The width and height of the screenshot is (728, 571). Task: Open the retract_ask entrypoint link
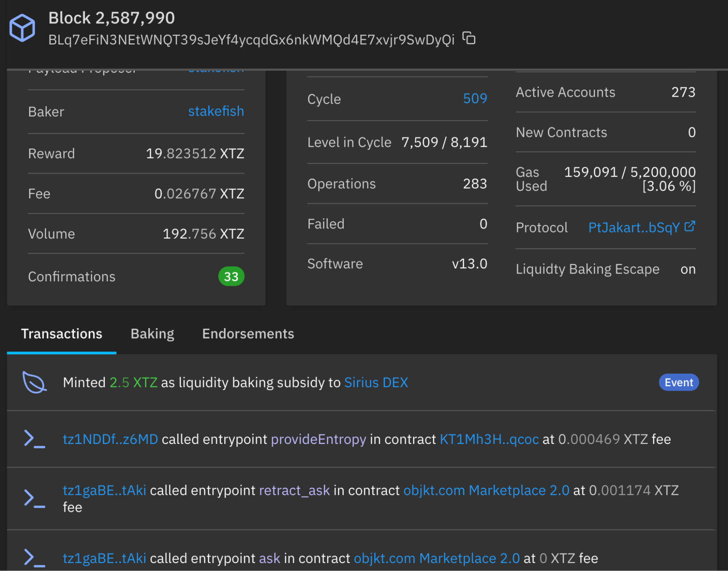pyautogui.click(x=294, y=491)
